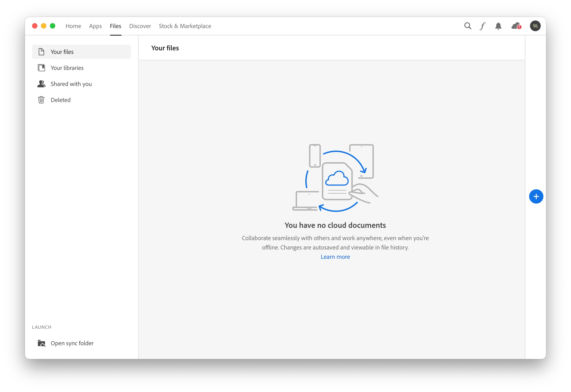Viewport: 571px width, 392px height.
Task: Open the search magnifier icon
Action: (468, 26)
